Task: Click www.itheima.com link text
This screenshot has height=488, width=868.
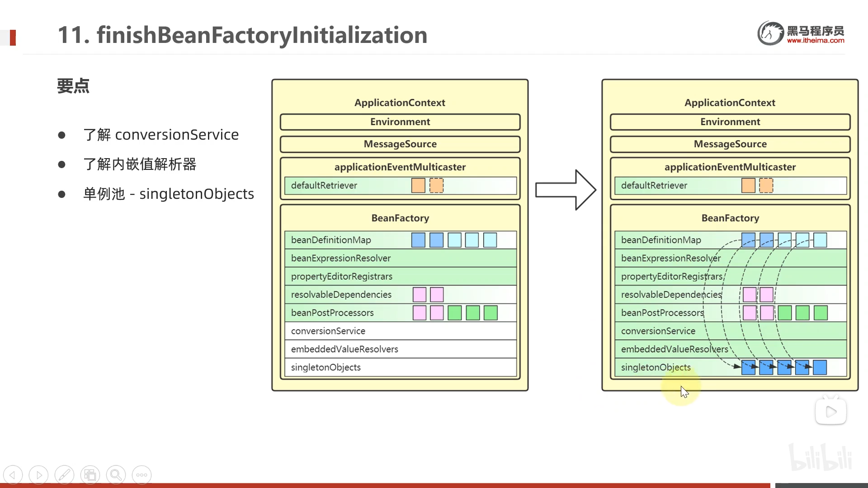Action: 816,41
